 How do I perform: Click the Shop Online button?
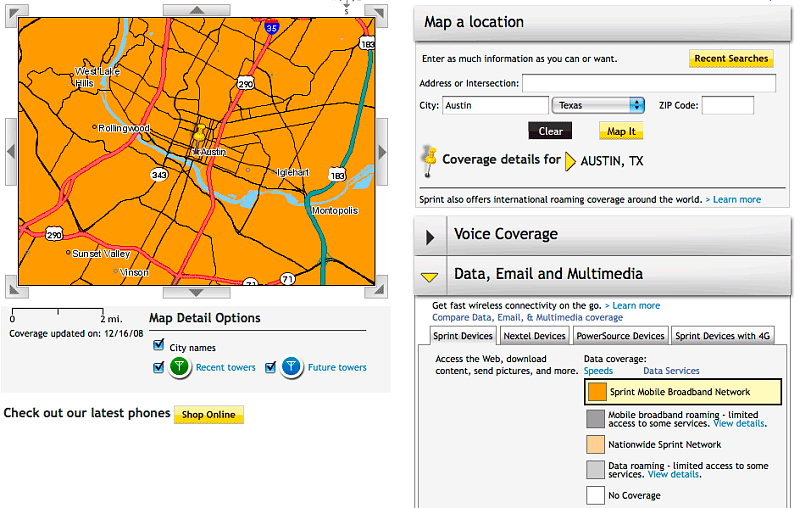(209, 415)
